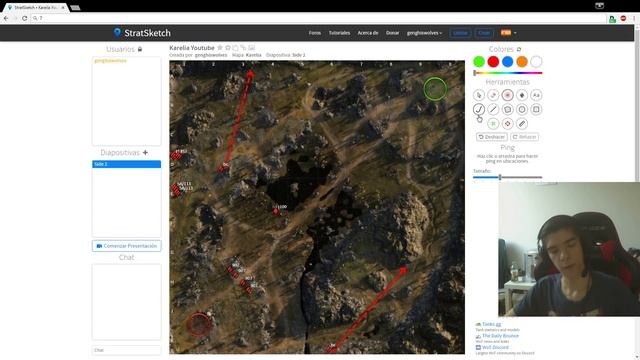Click the Chat message input field
This screenshot has width=640, height=360.
pos(127,350)
